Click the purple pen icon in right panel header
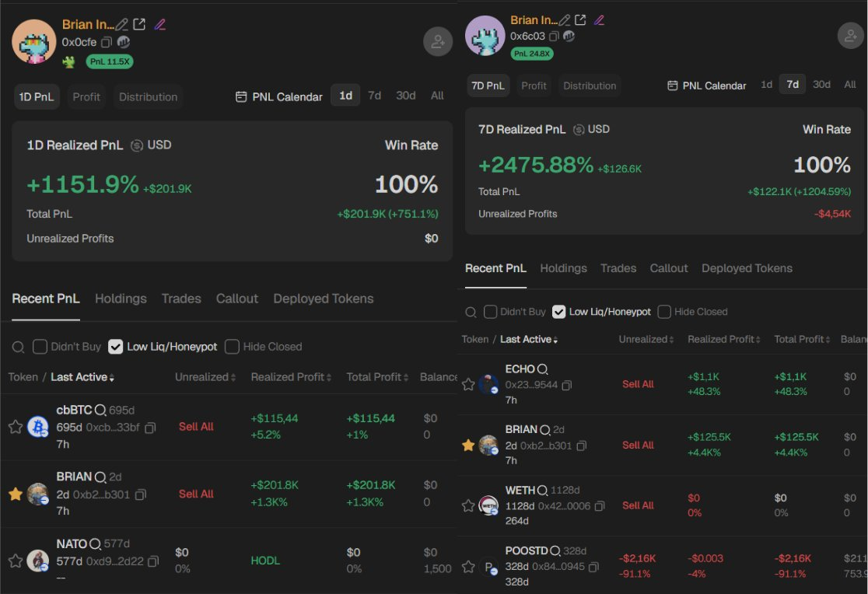The image size is (868, 594). tap(599, 20)
